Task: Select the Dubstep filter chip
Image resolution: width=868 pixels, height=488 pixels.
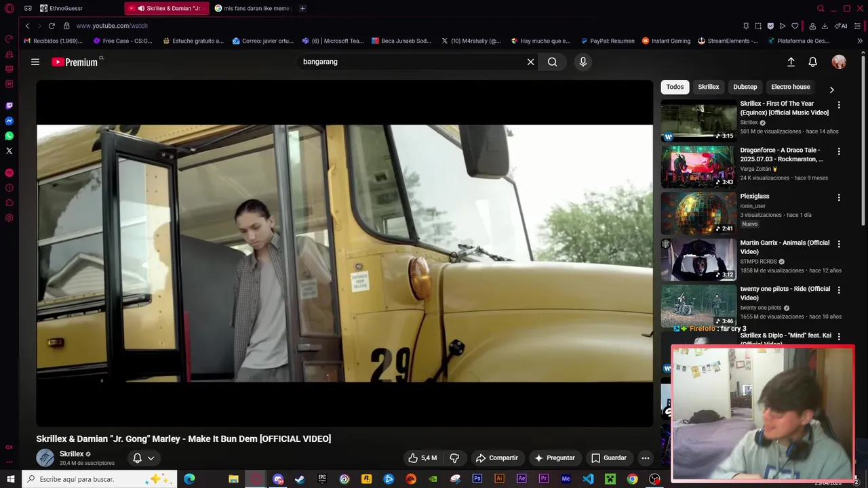Action: tap(745, 87)
